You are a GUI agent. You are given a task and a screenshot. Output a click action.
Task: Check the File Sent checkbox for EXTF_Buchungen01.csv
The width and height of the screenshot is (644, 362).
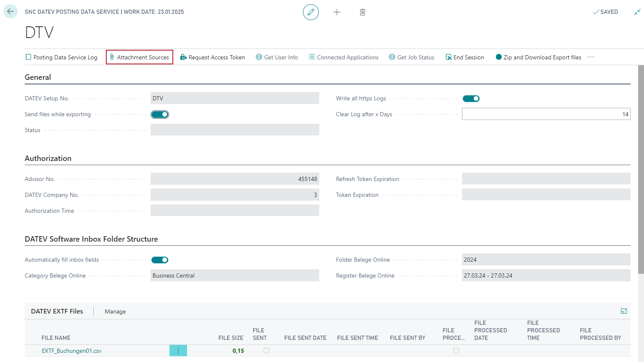click(266, 351)
